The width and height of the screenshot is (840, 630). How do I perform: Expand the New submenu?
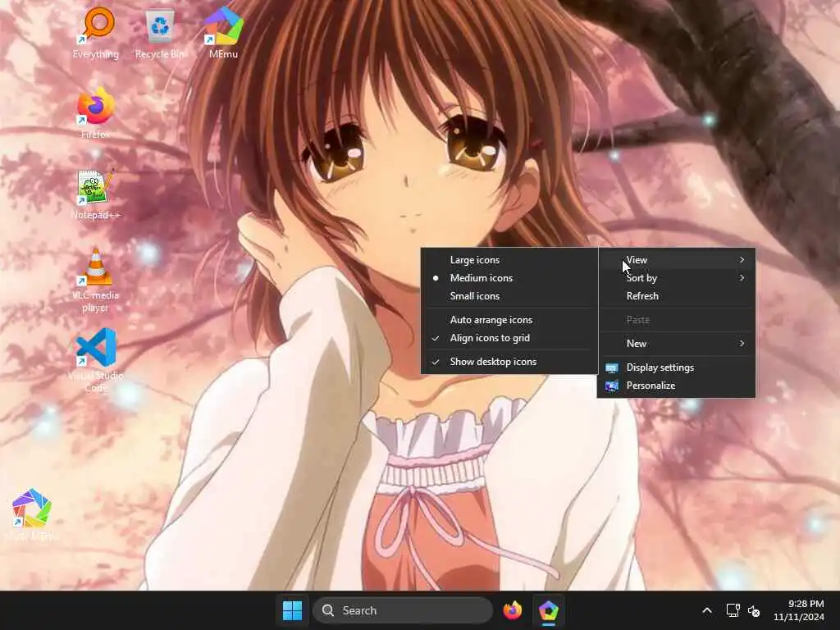tap(677, 344)
